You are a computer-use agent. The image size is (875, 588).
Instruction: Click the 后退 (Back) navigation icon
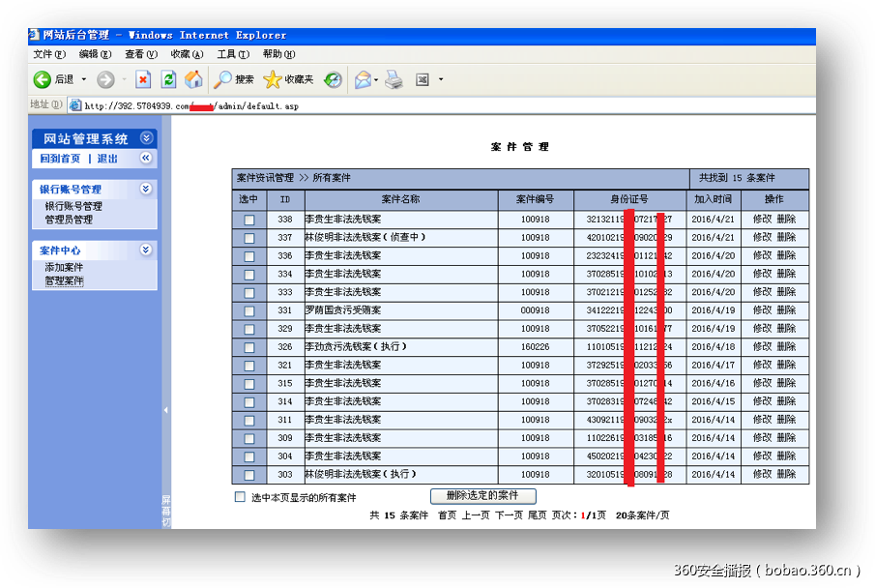(44, 79)
